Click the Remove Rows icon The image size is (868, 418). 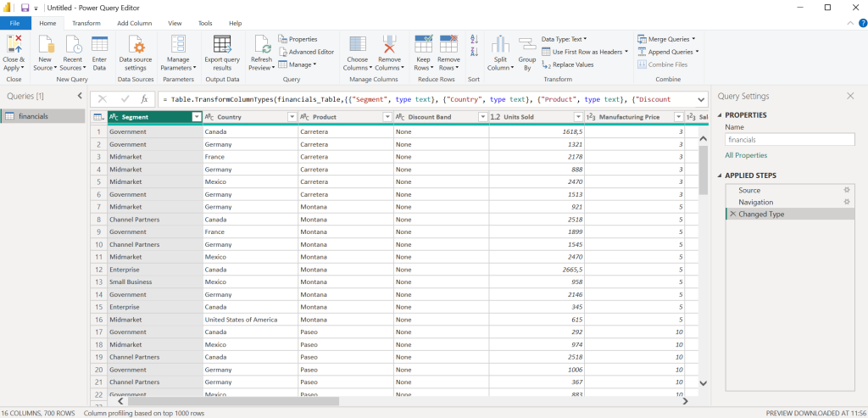click(x=448, y=44)
